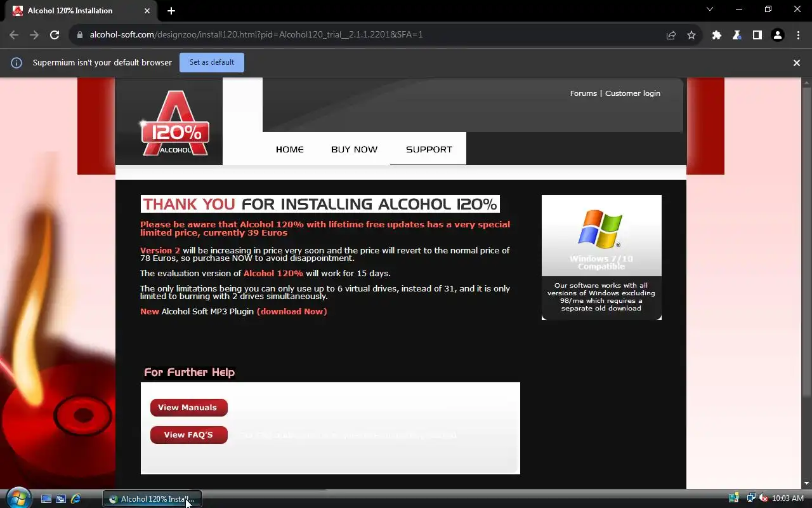Open the Customer login link
Screen dimensions: 812x508
tap(632, 93)
